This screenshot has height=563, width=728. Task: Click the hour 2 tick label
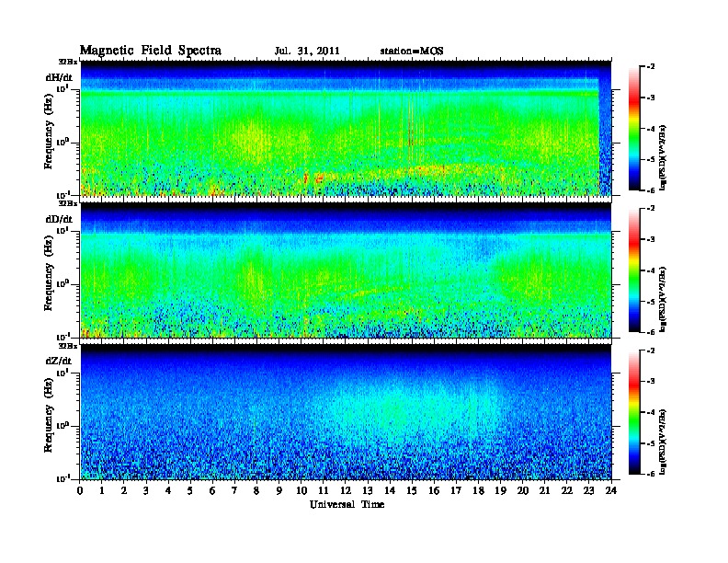tap(124, 490)
